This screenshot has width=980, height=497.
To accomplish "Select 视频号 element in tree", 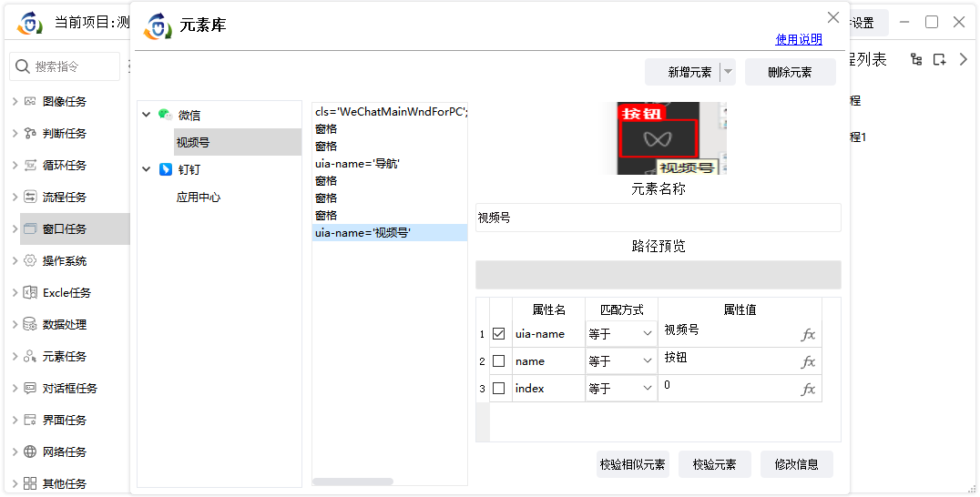I will click(x=238, y=142).
